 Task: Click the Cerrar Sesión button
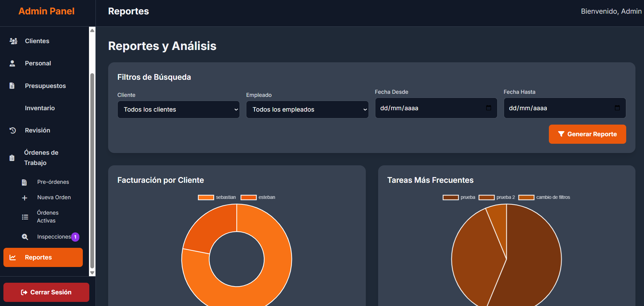coord(46,292)
